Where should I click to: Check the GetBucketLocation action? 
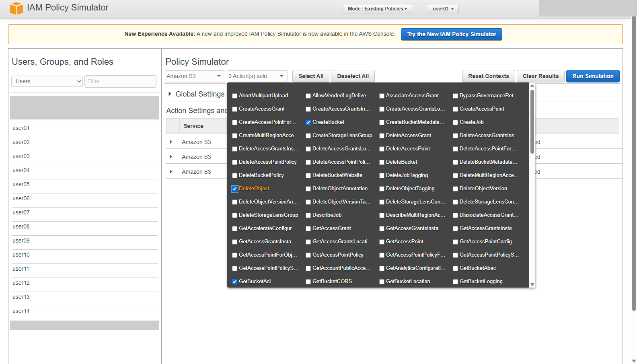point(382,282)
